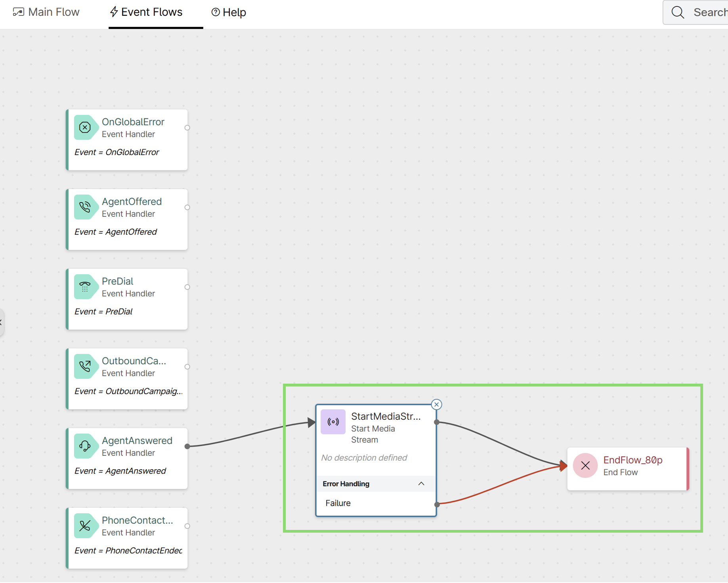Screen dimensions: 728x583
Task: Open the Event Flows tab
Action: coord(146,12)
